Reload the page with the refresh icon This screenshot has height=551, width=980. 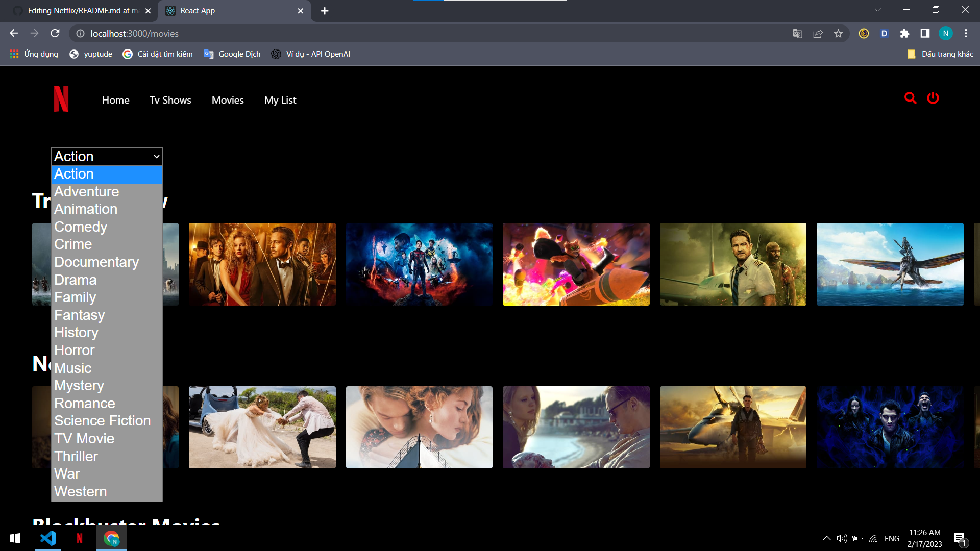coord(55,33)
